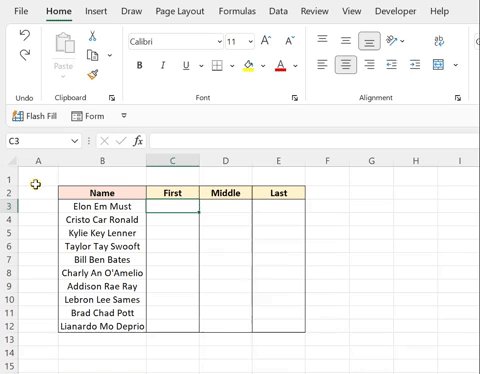Click the Form button
This screenshot has height=374, width=480.
(x=88, y=116)
